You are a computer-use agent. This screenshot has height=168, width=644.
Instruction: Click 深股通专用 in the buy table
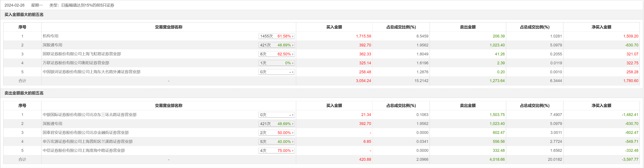click(52, 45)
